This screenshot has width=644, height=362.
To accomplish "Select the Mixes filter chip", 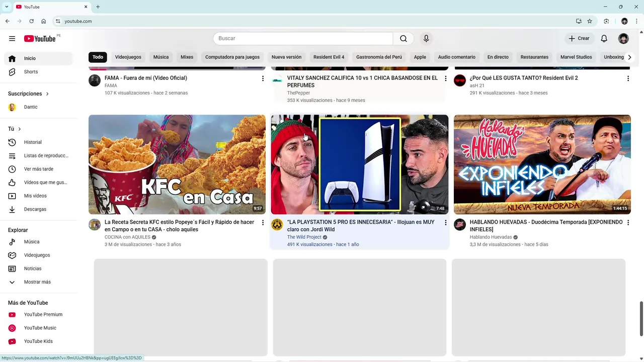I will pyautogui.click(x=187, y=57).
